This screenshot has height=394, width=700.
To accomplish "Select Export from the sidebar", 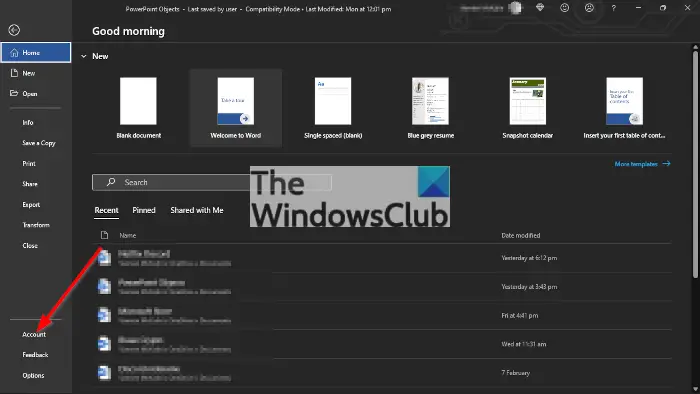I will [x=31, y=204].
